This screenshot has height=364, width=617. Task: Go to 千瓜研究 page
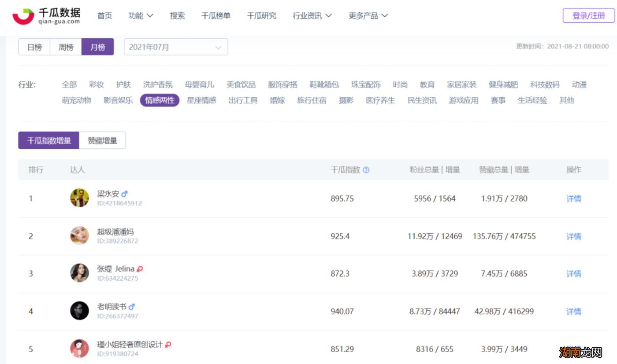pos(261,16)
